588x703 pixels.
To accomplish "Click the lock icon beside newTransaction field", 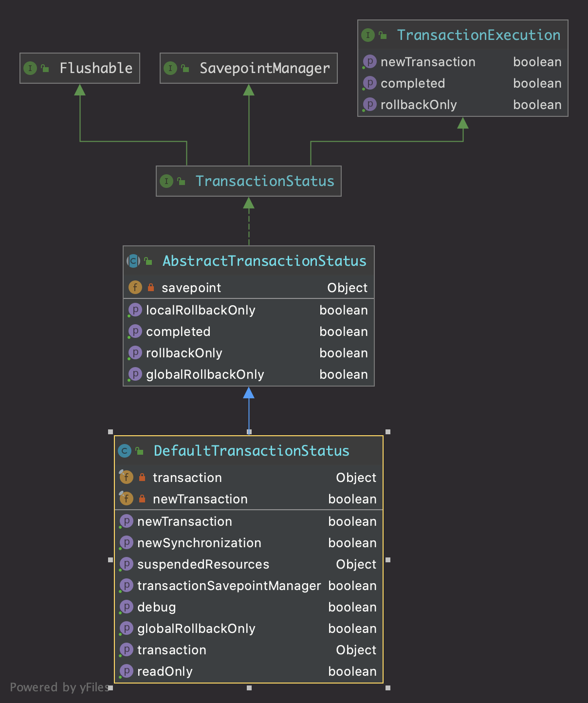I will tap(142, 499).
